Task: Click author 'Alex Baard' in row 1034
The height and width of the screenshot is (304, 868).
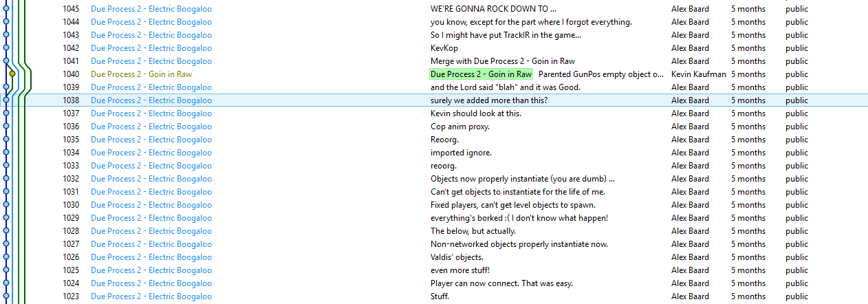Action: 690,153
